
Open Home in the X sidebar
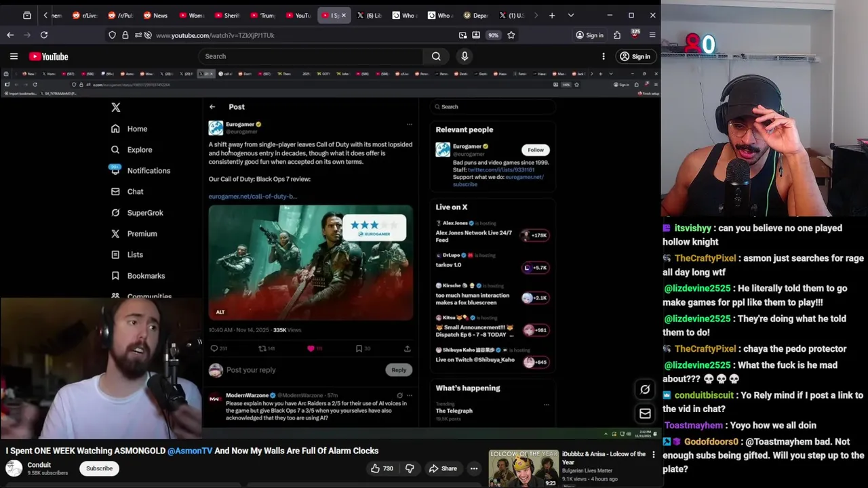(x=129, y=129)
